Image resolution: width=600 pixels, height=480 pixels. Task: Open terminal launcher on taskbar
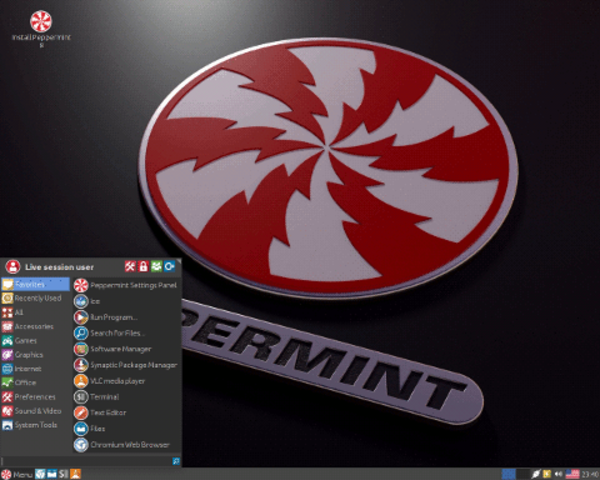(64, 474)
